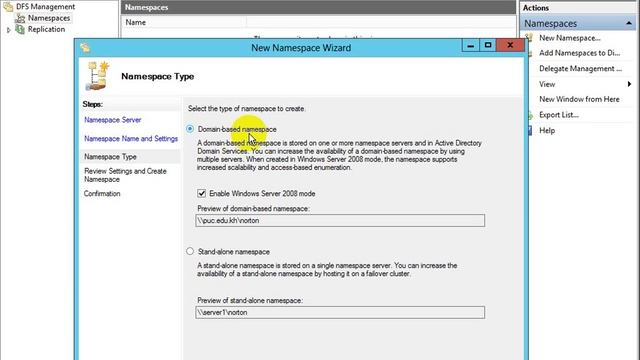Choose New Window from Here
This screenshot has height=360, width=640.
pyautogui.click(x=579, y=99)
